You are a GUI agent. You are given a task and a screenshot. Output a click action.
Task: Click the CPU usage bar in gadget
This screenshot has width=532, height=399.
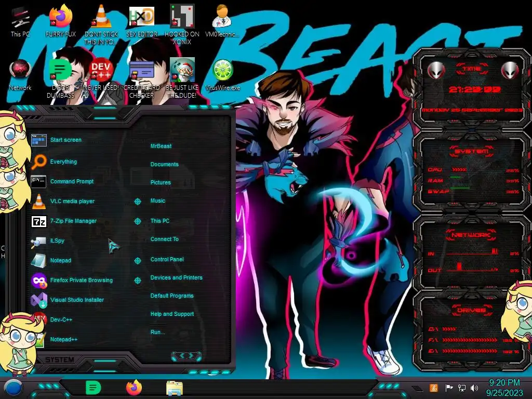[459, 170]
